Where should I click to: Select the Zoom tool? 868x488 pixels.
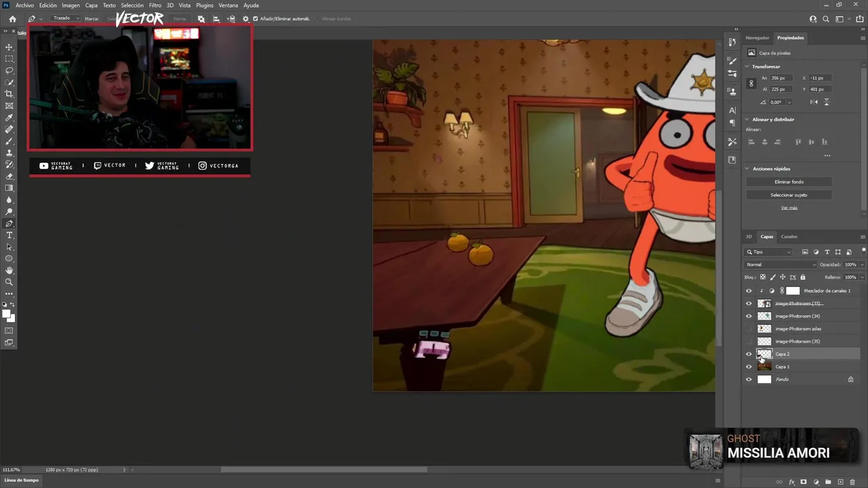coord(9,282)
